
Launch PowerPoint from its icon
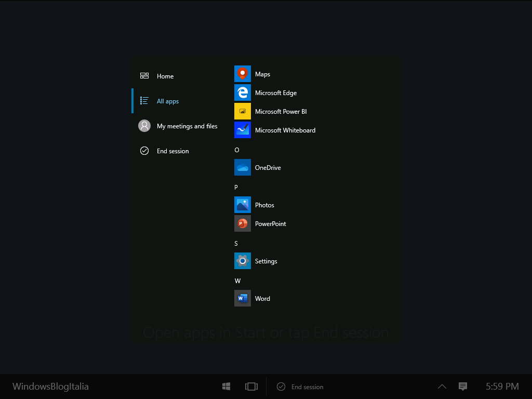[x=242, y=223]
